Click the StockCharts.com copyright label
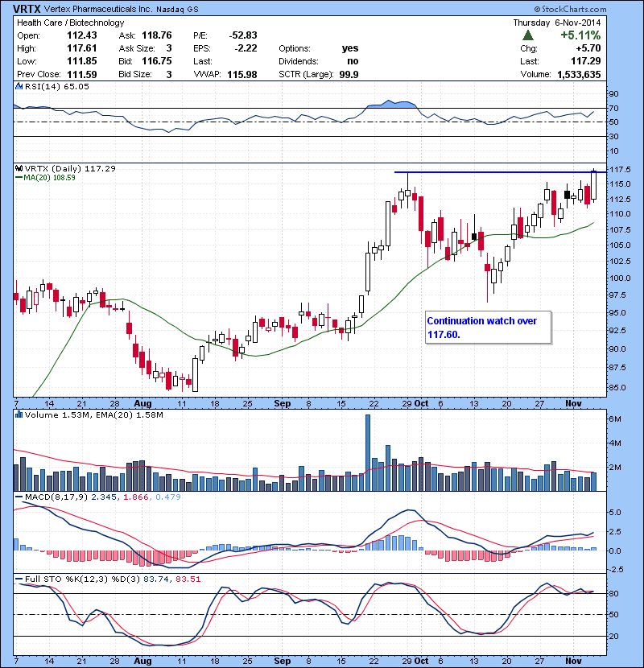Image resolution: width=644 pixels, height=668 pixels. tap(570, 9)
